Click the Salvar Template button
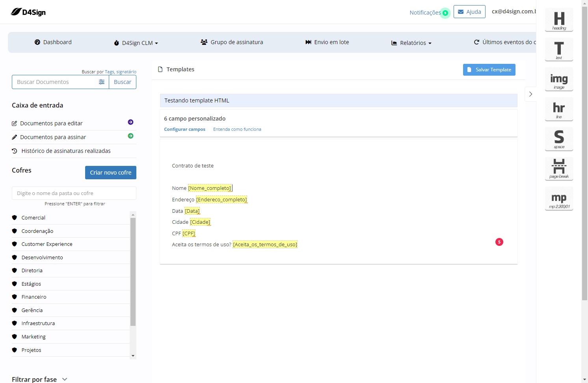Screen dimensions: 588x383 pyautogui.click(x=489, y=70)
